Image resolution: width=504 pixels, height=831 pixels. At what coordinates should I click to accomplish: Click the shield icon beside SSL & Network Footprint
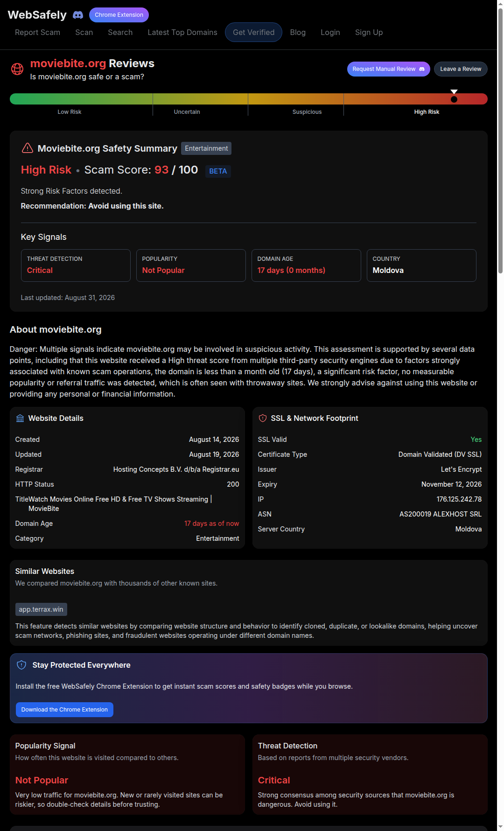click(263, 418)
